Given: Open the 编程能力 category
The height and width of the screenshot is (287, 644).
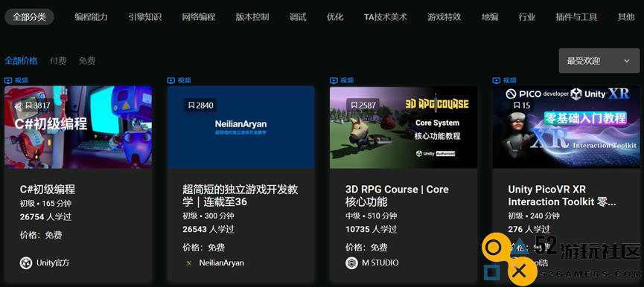Looking at the screenshot, I should [x=91, y=17].
